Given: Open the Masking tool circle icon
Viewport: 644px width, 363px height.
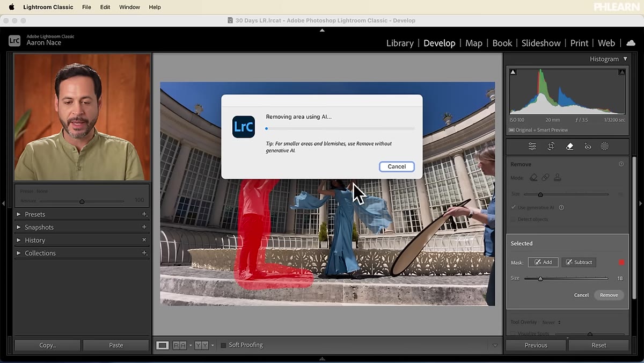Looking at the screenshot, I should tap(604, 146).
